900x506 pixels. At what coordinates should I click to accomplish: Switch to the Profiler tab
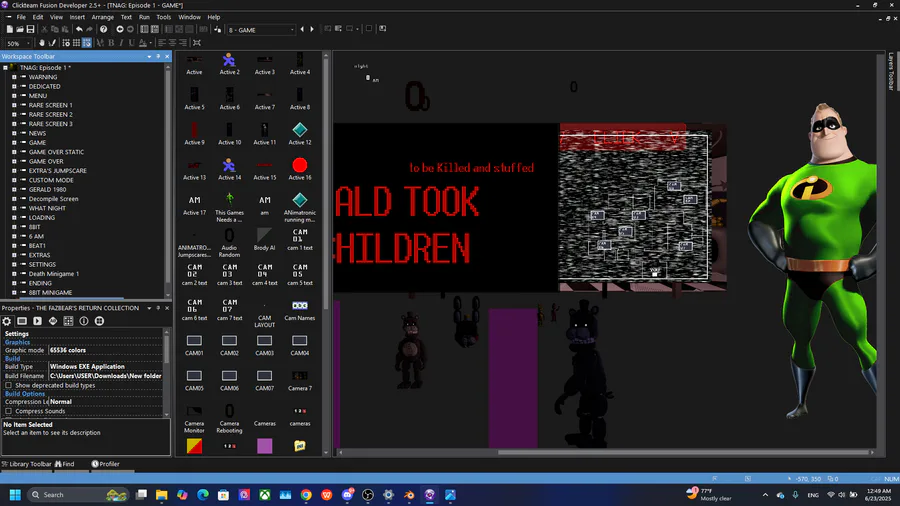click(x=106, y=464)
